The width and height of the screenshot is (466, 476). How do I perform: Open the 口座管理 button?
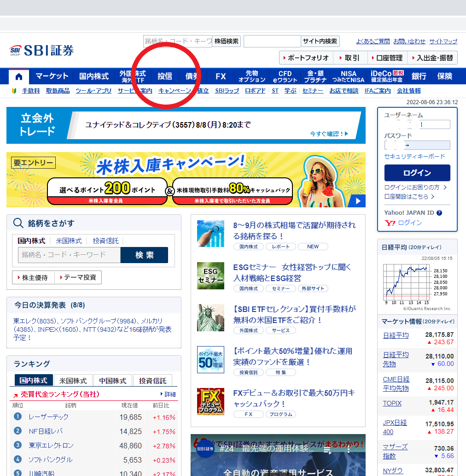pos(387,58)
